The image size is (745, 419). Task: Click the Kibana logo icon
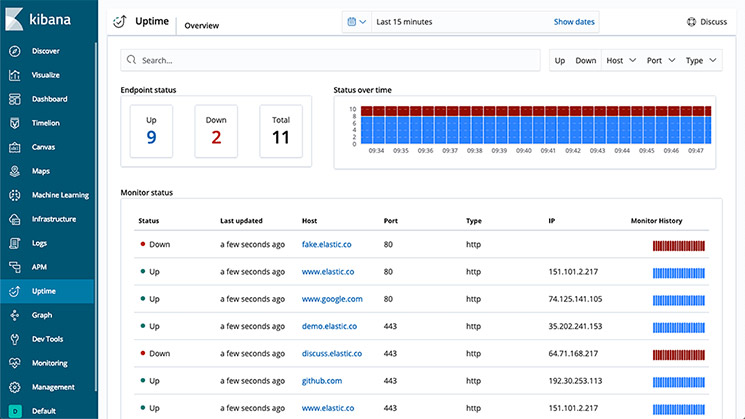[14, 19]
